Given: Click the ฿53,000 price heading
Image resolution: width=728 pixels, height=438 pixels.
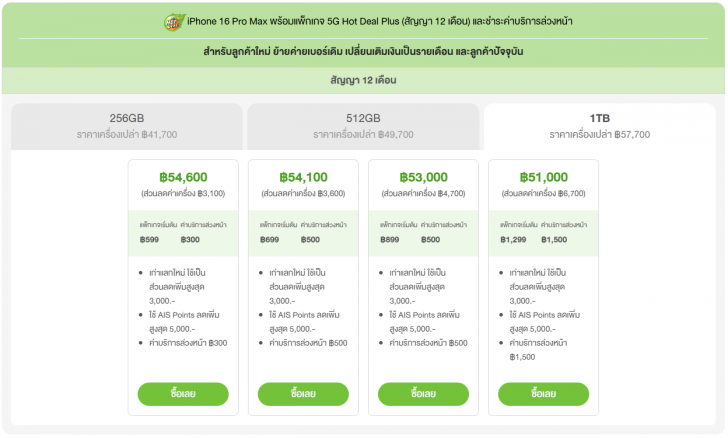Looking at the screenshot, I should point(424,177).
